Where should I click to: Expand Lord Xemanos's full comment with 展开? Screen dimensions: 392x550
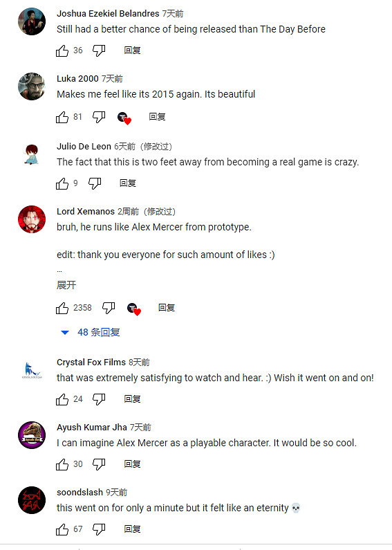pos(66,285)
